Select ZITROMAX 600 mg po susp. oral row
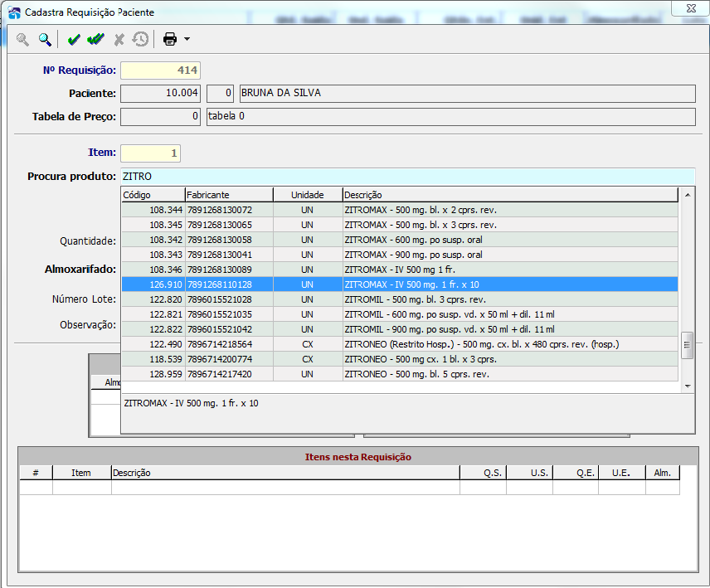The image size is (710, 588). click(400, 240)
